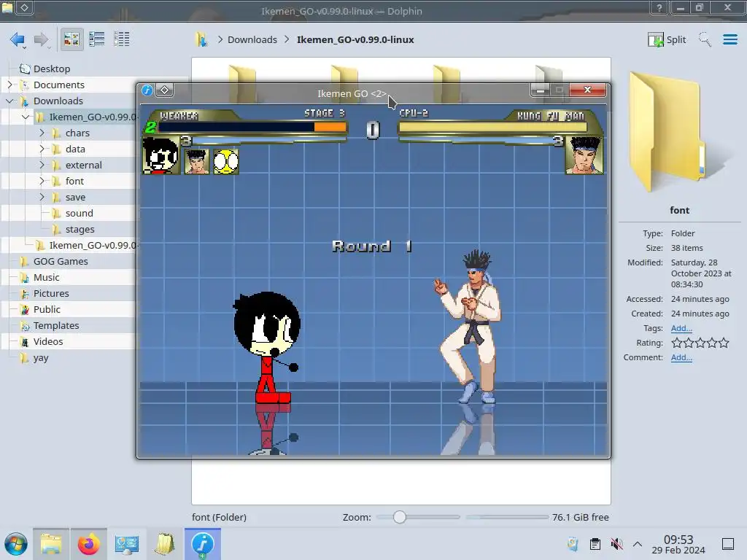Expand the Documents tree node
Viewport: 747px width, 560px height.
[9, 85]
